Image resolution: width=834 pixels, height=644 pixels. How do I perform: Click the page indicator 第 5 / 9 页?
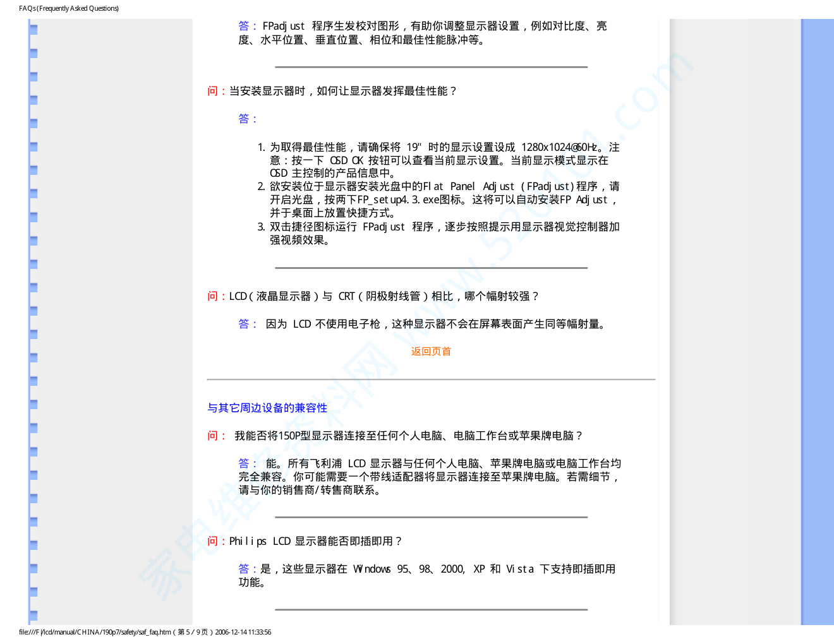193,632
